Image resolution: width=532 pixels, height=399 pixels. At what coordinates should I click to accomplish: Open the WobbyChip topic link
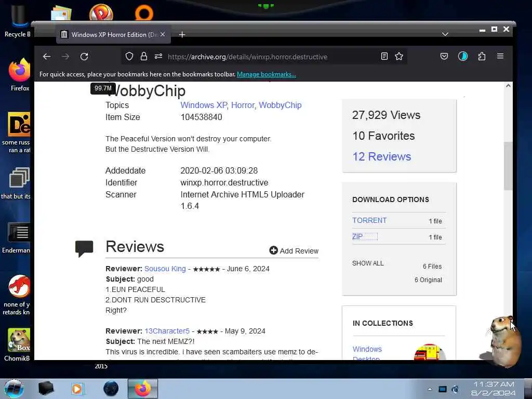(280, 105)
